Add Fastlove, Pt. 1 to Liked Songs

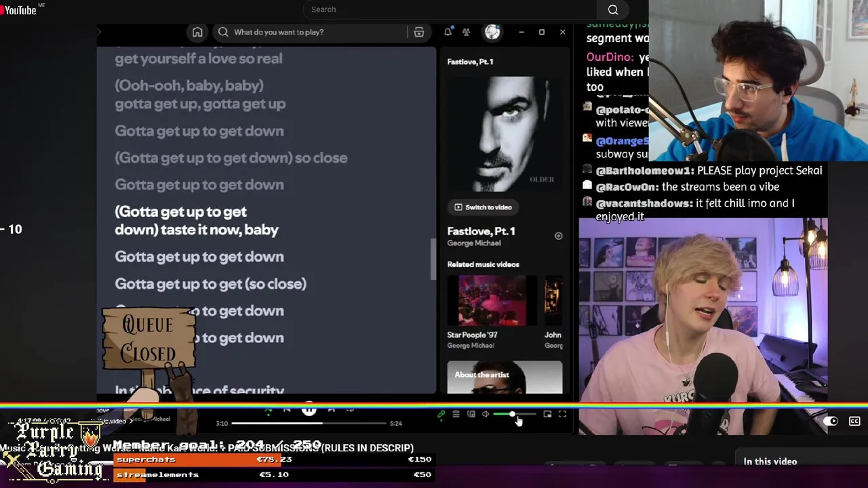(x=558, y=236)
